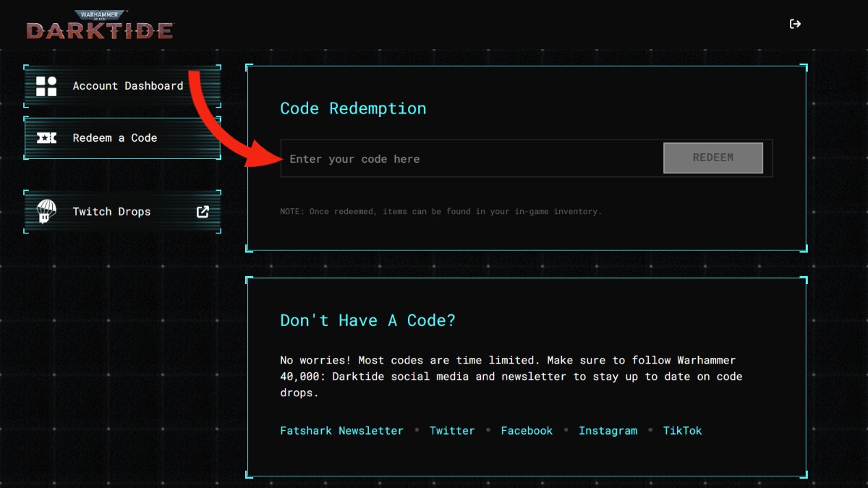Open the Twitch Drops menu entry

click(x=111, y=212)
